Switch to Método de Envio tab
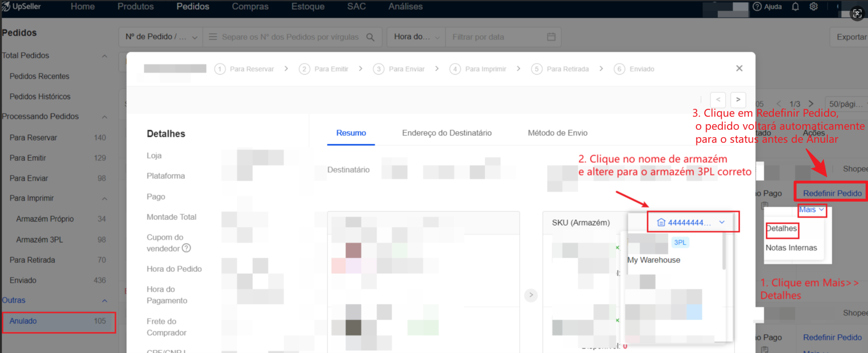The width and height of the screenshot is (868, 353). [558, 133]
